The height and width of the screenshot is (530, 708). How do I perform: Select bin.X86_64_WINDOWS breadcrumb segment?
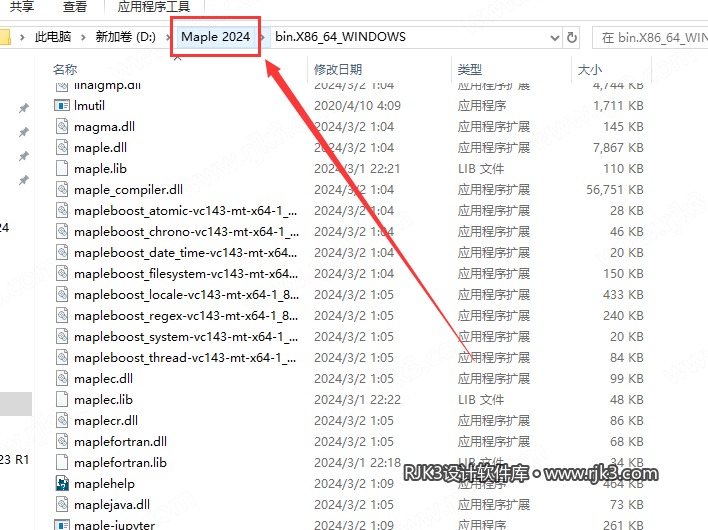(x=340, y=37)
